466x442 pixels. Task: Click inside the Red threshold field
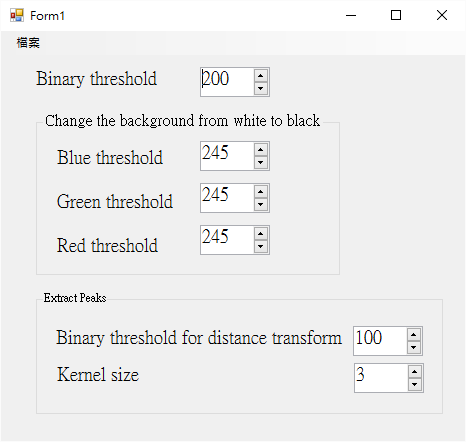(x=228, y=240)
